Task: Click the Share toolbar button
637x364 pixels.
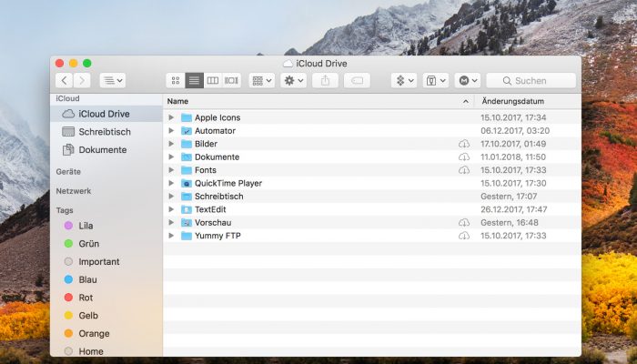Action: click(325, 80)
